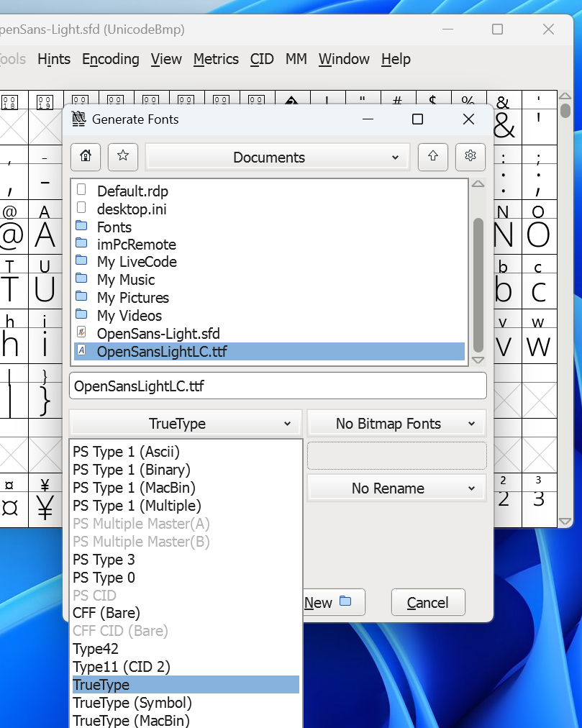
Task: Open file dialog settings gear
Action: pyautogui.click(x=470, y=157)
